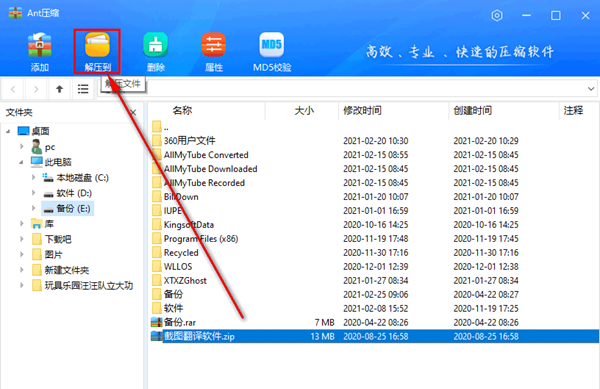This screenshot has width=600, height=389.
Task: Select the WLLOS folder row
Action: tap(373, 267)
